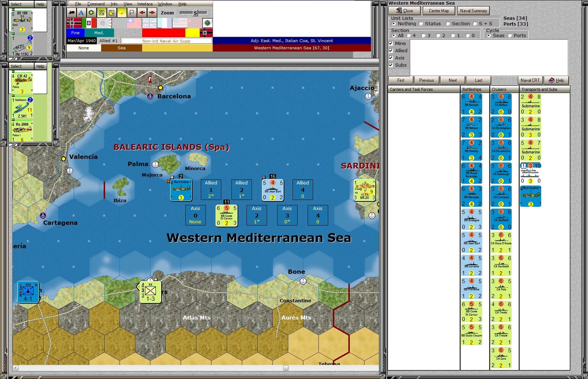Click the Hurricane aircraft counter on the map
The width and height of the screenshot is (588, 379).
[x=181, y=190]
